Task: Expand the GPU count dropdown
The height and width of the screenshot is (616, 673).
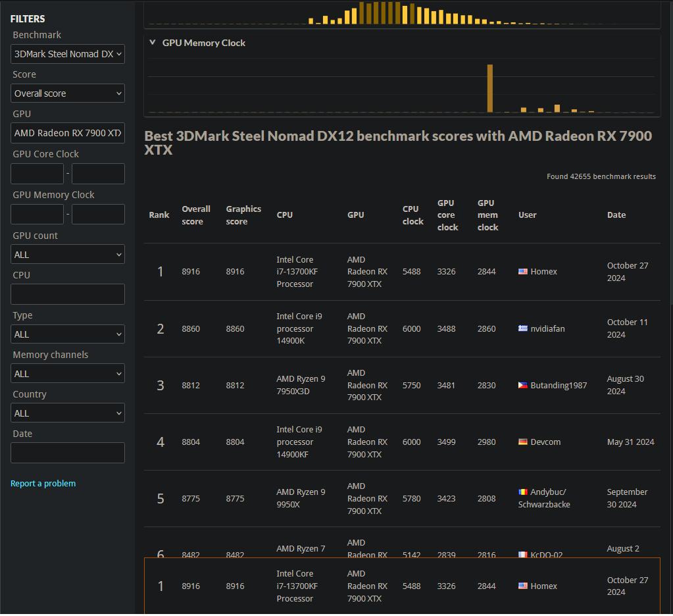Action: pyautogui.click(x=68, y=255)
